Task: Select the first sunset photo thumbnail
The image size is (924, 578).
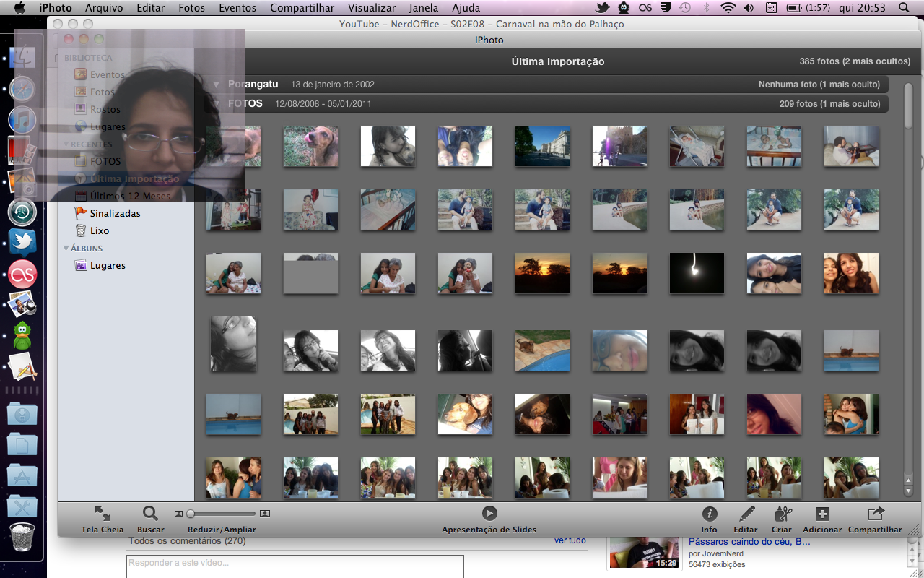Action: [x=542, y=273]
